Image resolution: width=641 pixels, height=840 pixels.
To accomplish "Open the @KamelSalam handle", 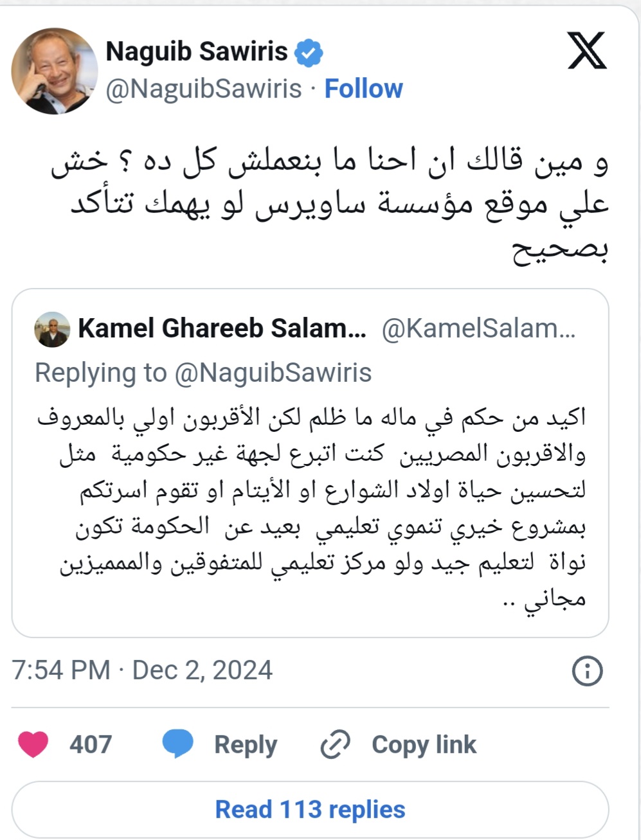I will tap(478, 328).
